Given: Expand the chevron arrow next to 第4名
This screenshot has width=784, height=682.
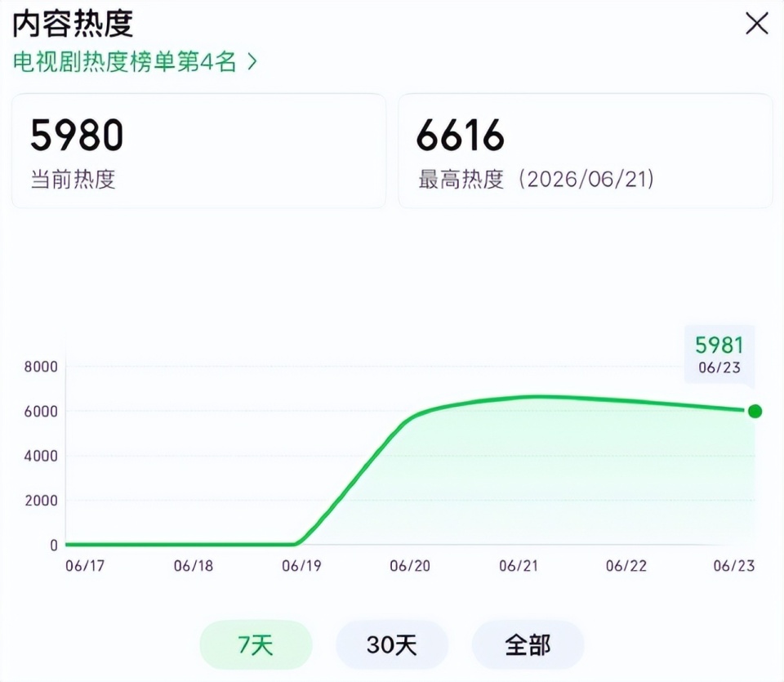Looking at the screenshot, I should [252, 62].
